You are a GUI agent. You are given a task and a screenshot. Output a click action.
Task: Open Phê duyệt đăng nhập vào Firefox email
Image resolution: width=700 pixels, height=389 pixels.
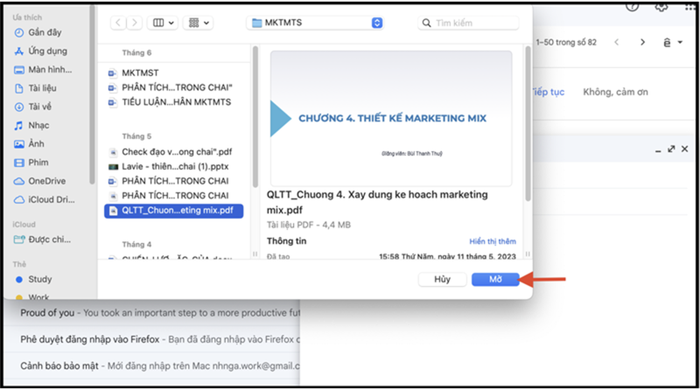coord(152,339)
